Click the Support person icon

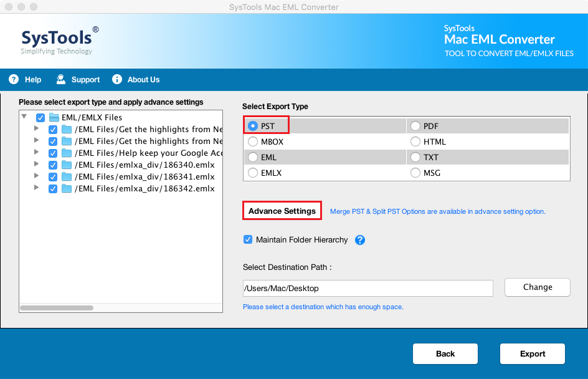tap(61, 79)
